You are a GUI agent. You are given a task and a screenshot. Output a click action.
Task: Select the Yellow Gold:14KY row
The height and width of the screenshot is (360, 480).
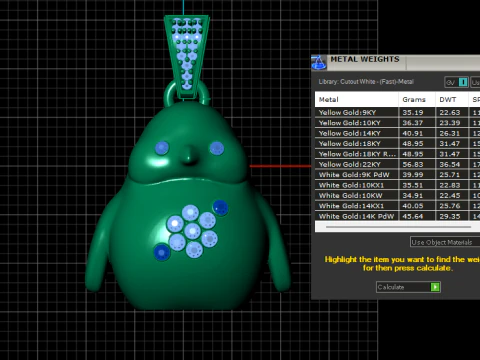[397, 133]
